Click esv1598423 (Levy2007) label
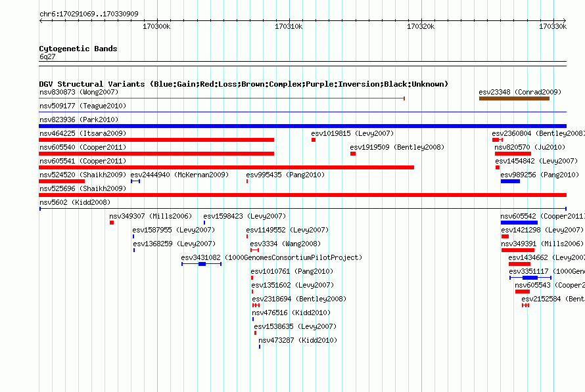585x392 pixels. 245,216
